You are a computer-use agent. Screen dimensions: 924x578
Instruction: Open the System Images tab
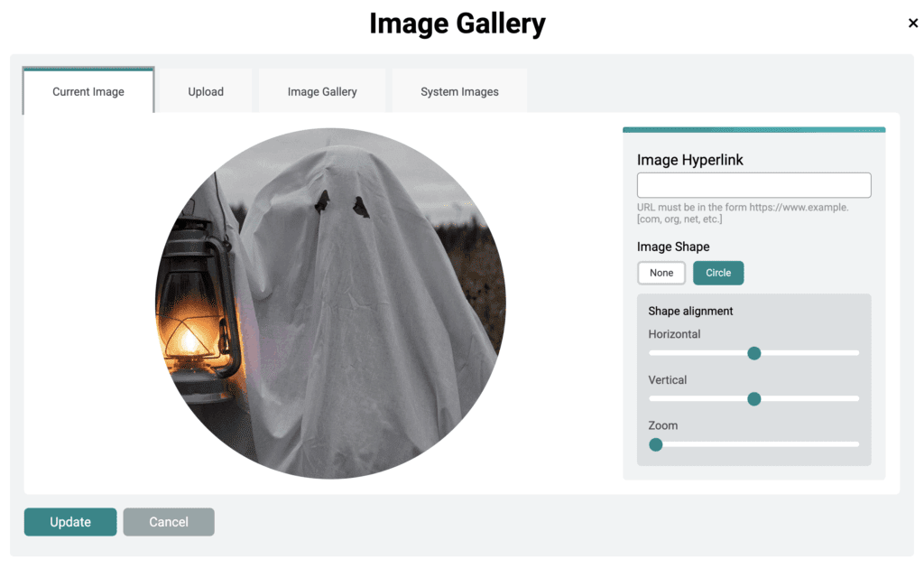pos(459,91)
